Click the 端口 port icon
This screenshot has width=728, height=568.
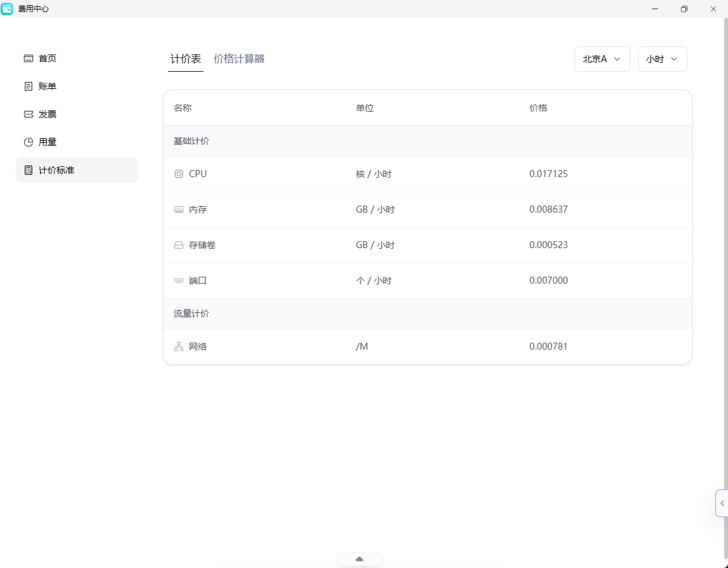[x=179, y=281]
